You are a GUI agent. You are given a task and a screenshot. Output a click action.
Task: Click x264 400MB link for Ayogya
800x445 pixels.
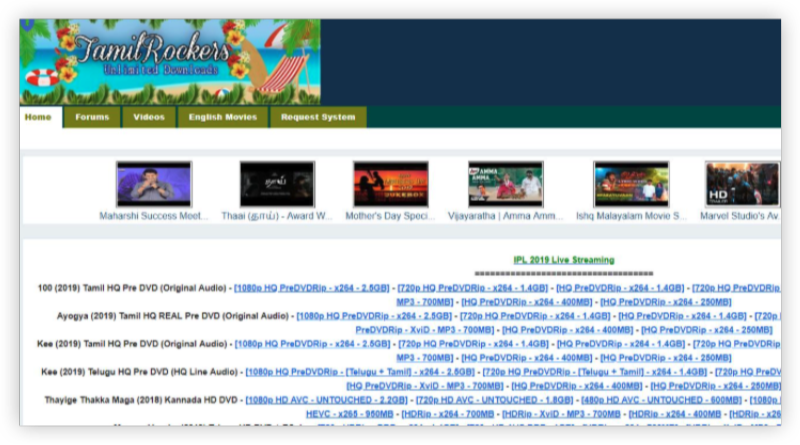[567, 330]
